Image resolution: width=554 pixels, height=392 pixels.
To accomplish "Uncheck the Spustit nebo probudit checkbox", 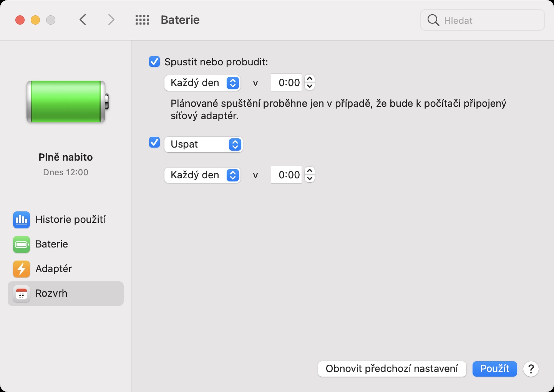I will (154, 61).
